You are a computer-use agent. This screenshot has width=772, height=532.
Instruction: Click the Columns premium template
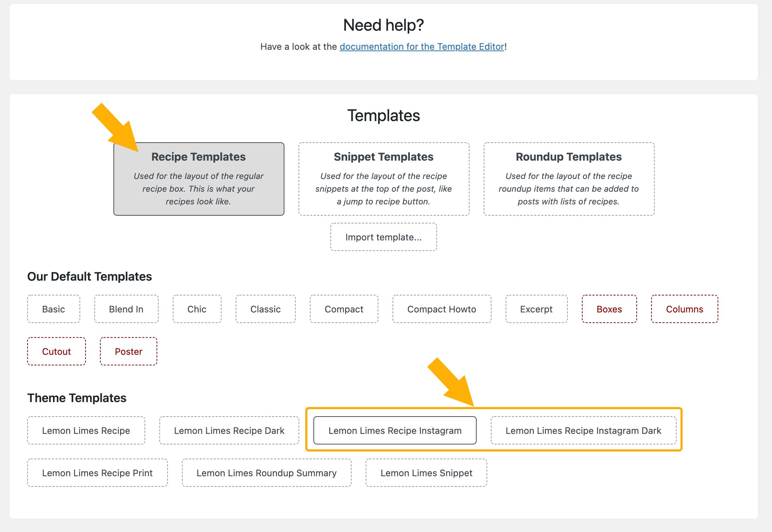click(x=684, y=309)
